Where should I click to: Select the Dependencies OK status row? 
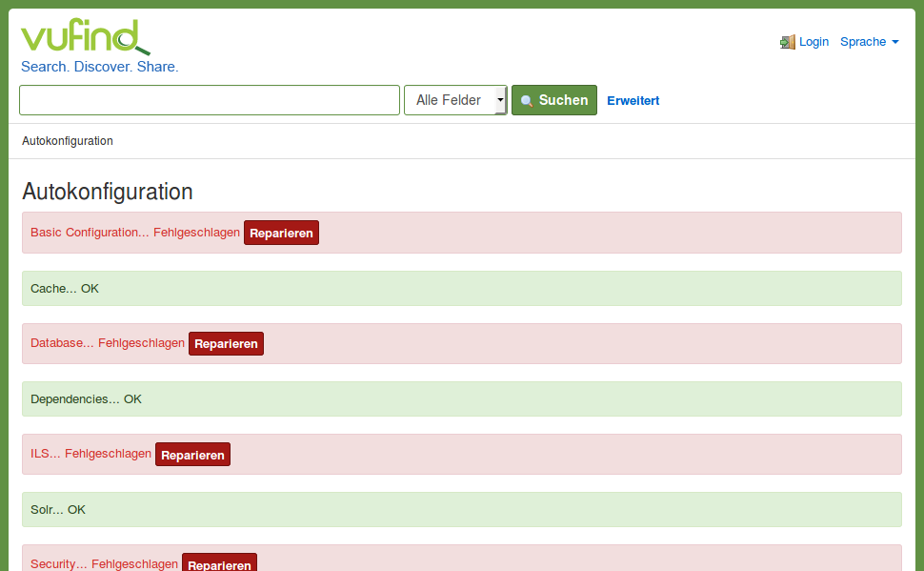coord(461,398)
